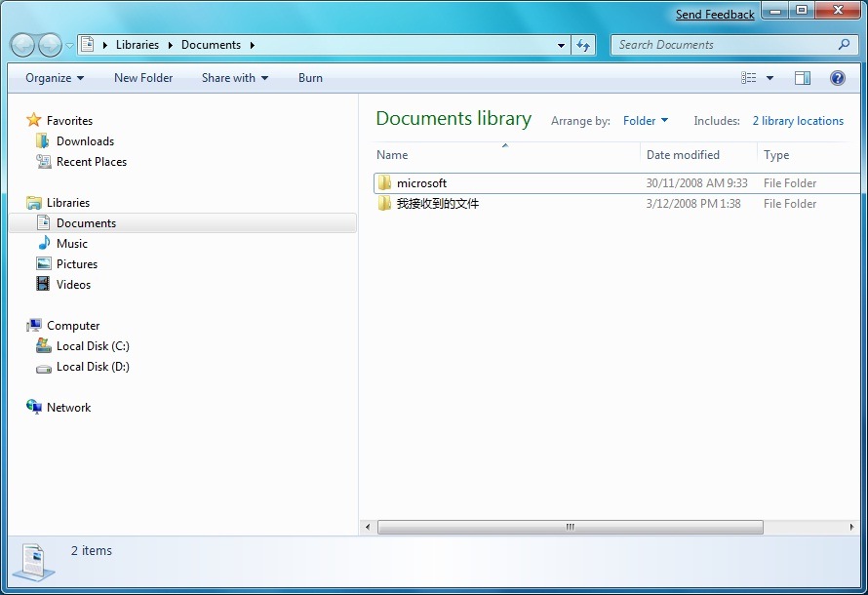Change Arrange by from Folder
The image size is (868, 595).
(645, 120)
